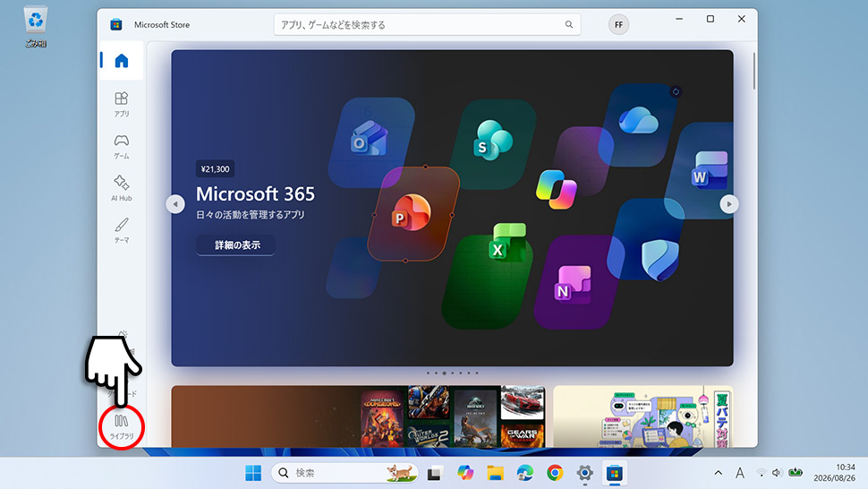Open Settings gear from taskbar

click(584, 473)
